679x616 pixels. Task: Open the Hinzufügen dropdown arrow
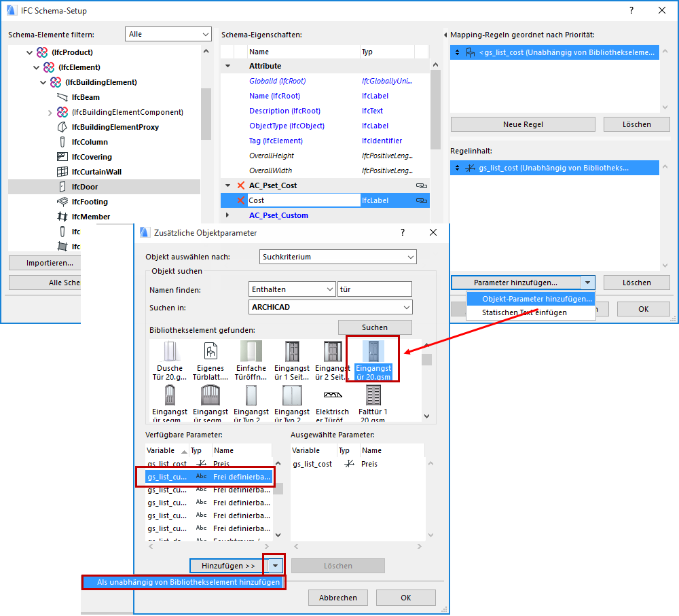[276, 566]
